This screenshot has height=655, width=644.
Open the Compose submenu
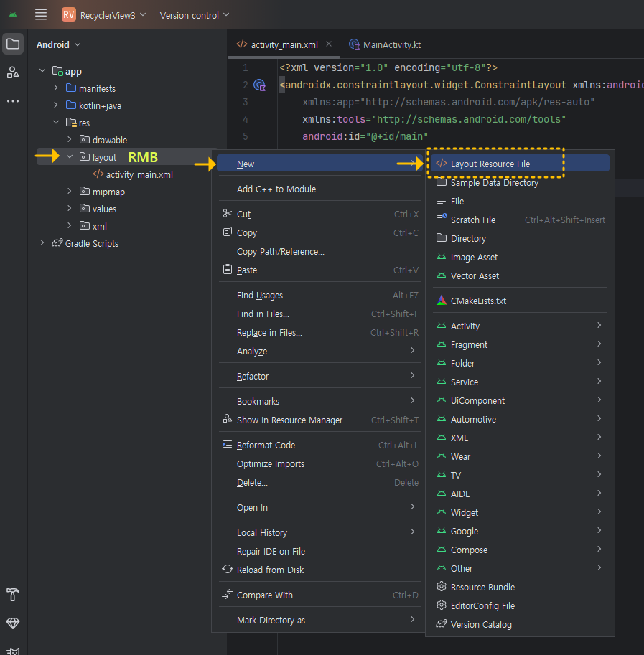520,550
